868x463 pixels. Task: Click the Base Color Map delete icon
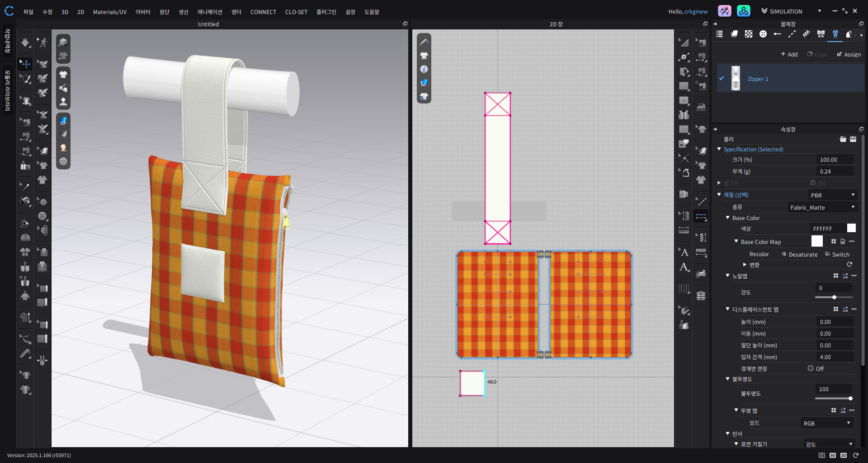(x=843, y=242)
